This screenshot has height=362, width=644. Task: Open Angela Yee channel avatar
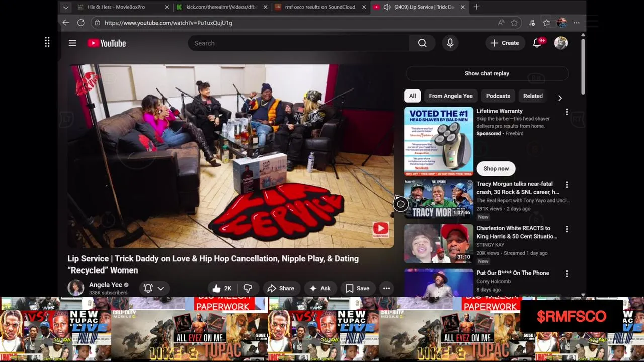[76, 288]
